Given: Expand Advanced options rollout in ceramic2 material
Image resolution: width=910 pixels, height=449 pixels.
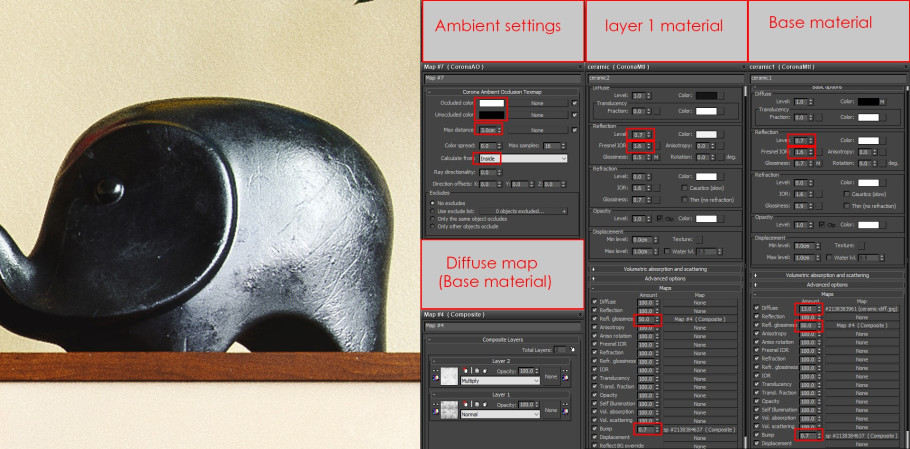Looking at the screenshot, I should 665,278.
